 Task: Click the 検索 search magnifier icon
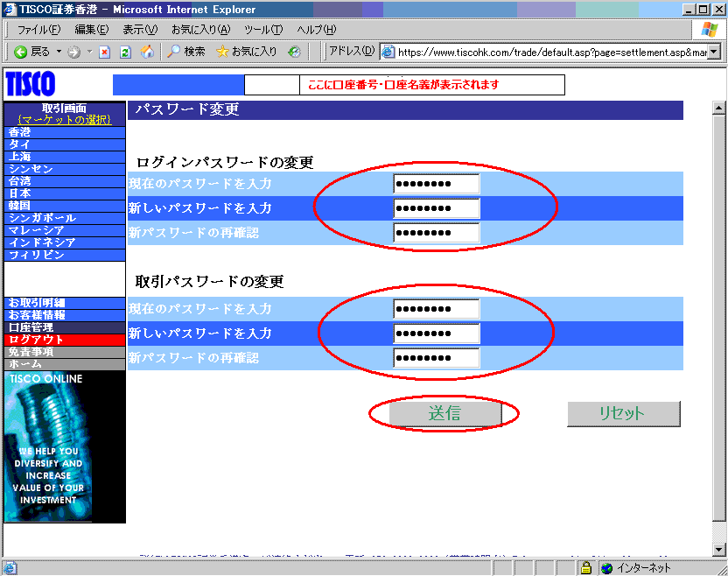[x=173, y=52]
